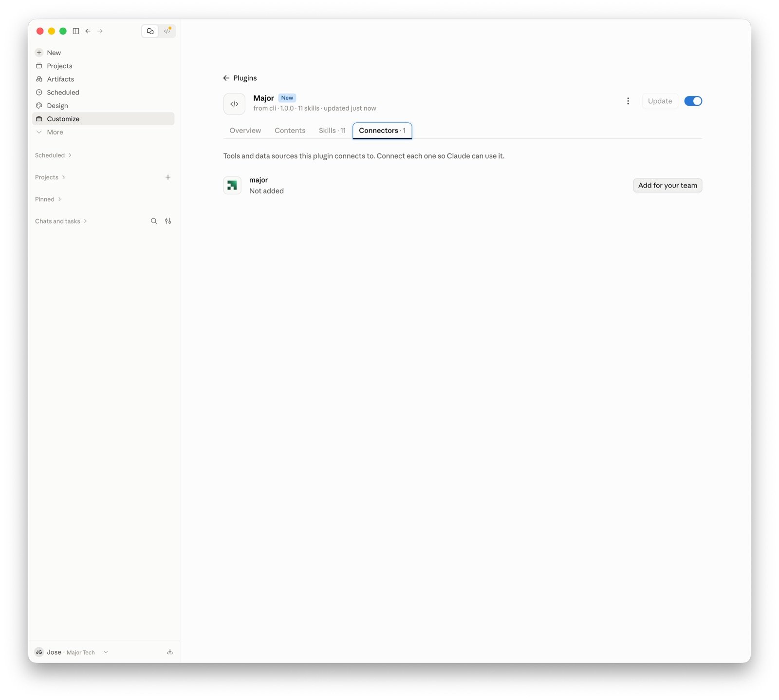The height and width of the screenshot is (700, 779).
Task: Open the three-dot plugin options menu
Action: 628,101
